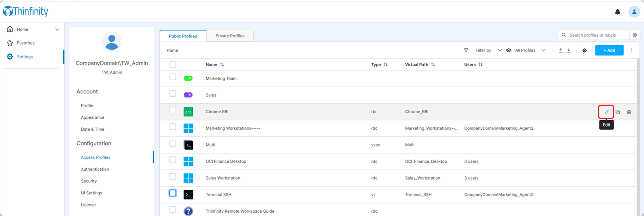Click Windows icon of Marketing Workstations row
Screen dimensions: 644x216
pos(188,128)
